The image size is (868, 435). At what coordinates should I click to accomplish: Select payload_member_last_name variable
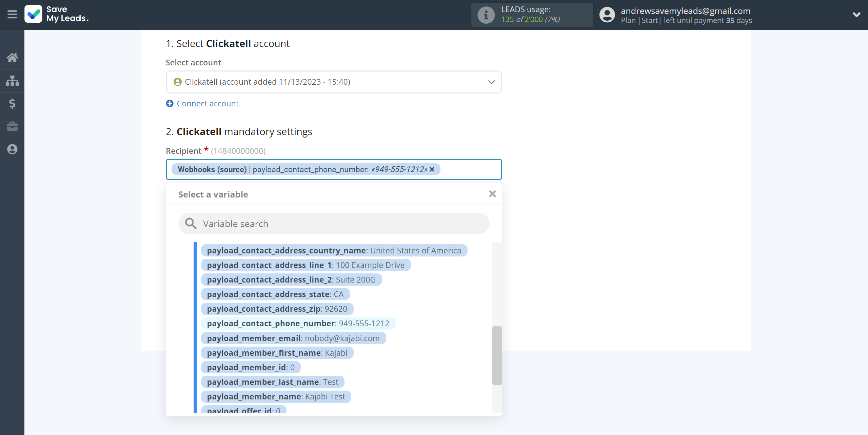[273, 382]
